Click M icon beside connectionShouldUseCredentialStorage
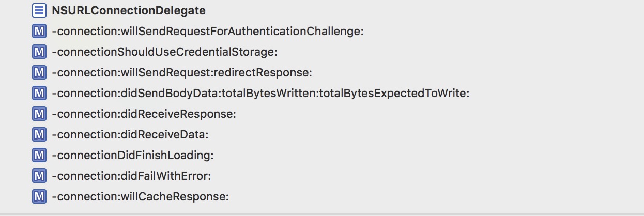Image resolution: width=644 pixels, height=216 pixels. click(x=39, y=52)
